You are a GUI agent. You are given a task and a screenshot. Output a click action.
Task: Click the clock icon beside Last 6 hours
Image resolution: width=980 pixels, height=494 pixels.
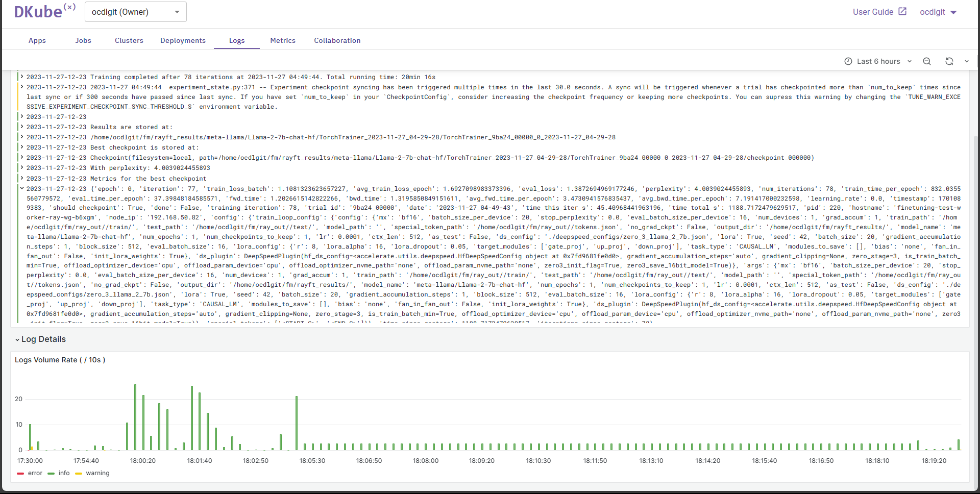coord(848,61)
